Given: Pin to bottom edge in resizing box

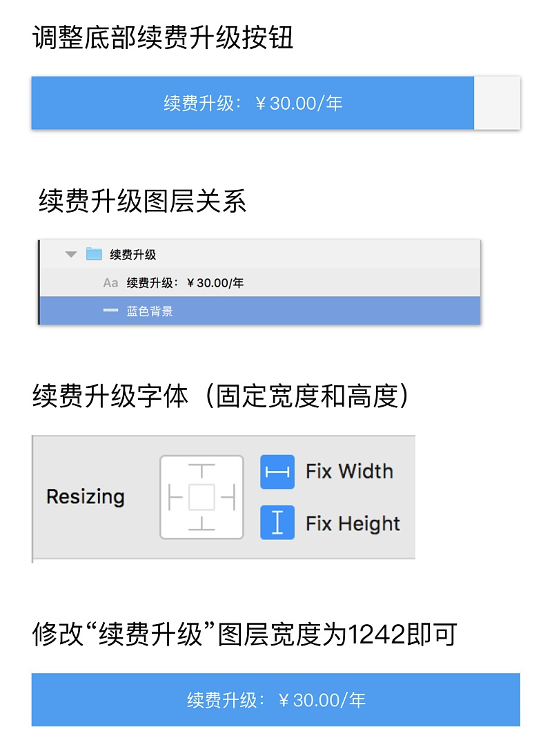Looking at the screenshot, I should click(x=201, y=523).
